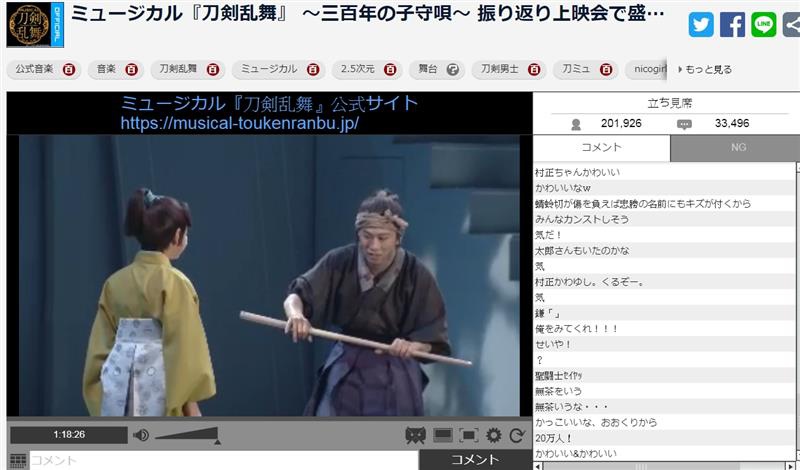Select comment 村正ちゃんかわいい

577,172
